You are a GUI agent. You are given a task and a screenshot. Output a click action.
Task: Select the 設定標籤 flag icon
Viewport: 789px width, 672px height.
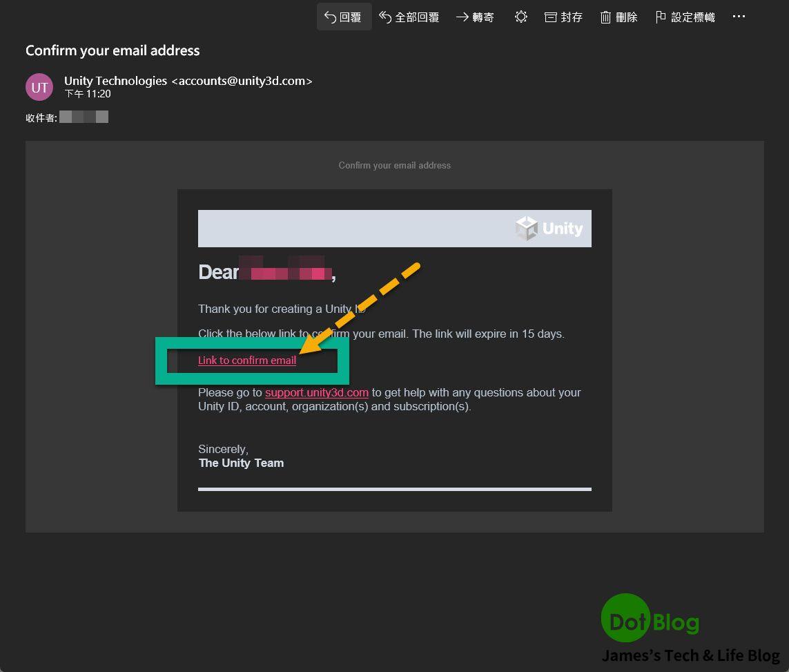tap(659, 17)
